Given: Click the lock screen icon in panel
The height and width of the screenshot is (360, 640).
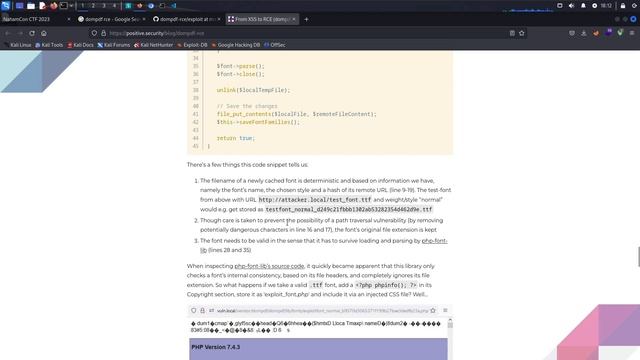Looking at the screenshot, I should coord(623,6).
